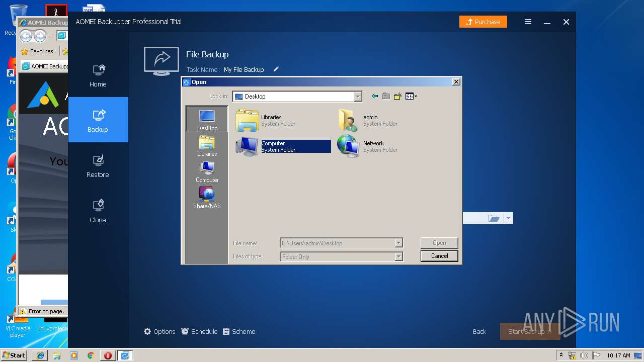
Task: Click the Start Backup button
Action: click(x=530, y=331)
